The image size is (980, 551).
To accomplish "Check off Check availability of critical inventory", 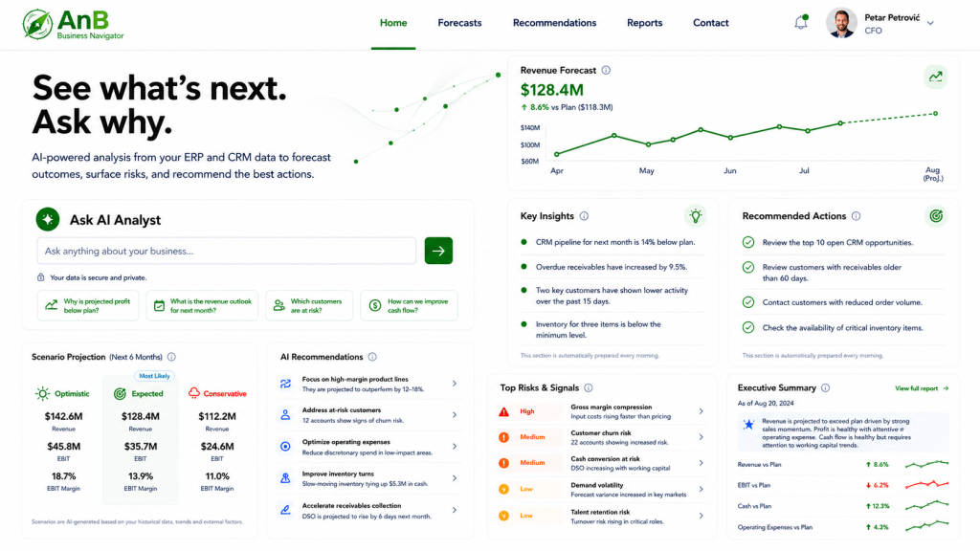I will coord(748,327).
